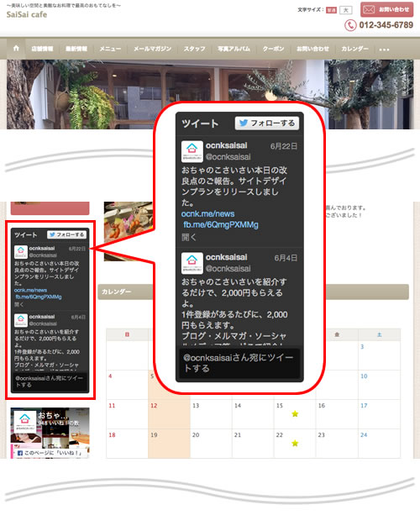This screenshot has height=531, width=420.
Task: Select calendar date 23
Action: click(x=322, y=435)
